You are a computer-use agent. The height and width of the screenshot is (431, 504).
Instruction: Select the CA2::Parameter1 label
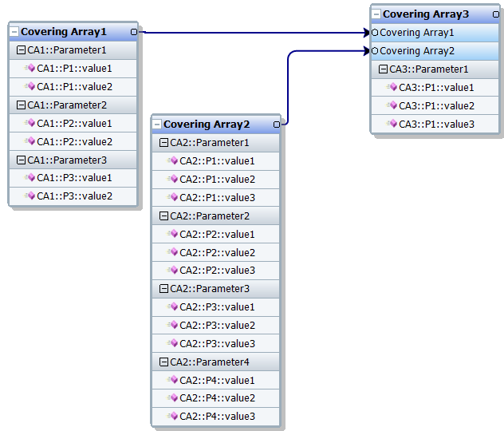click(210, 143)
